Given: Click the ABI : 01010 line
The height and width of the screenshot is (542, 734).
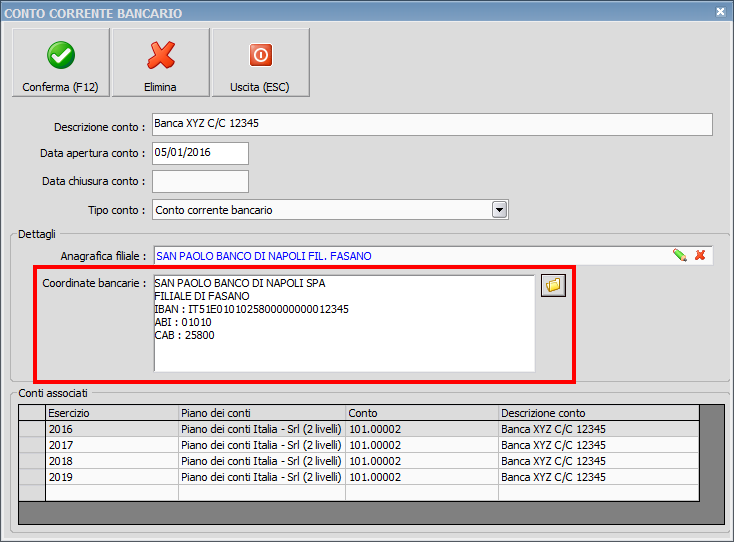Looking at the screenshot, I should (183, 322).
